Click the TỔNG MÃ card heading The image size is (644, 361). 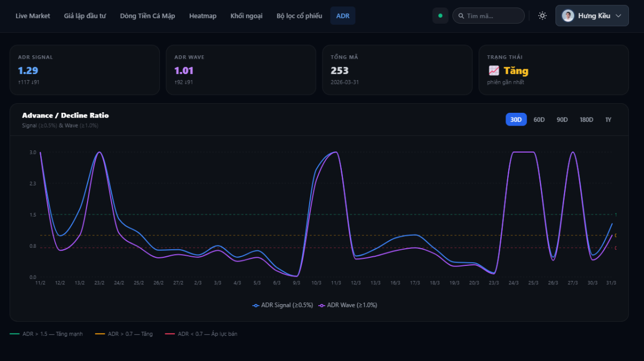tap(344, 57)
